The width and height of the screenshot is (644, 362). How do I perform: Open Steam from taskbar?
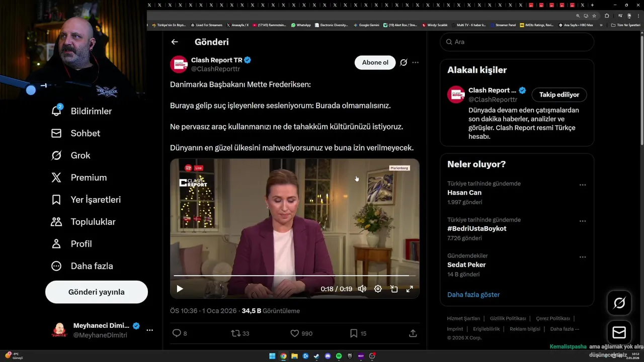[x=316, y=356]
